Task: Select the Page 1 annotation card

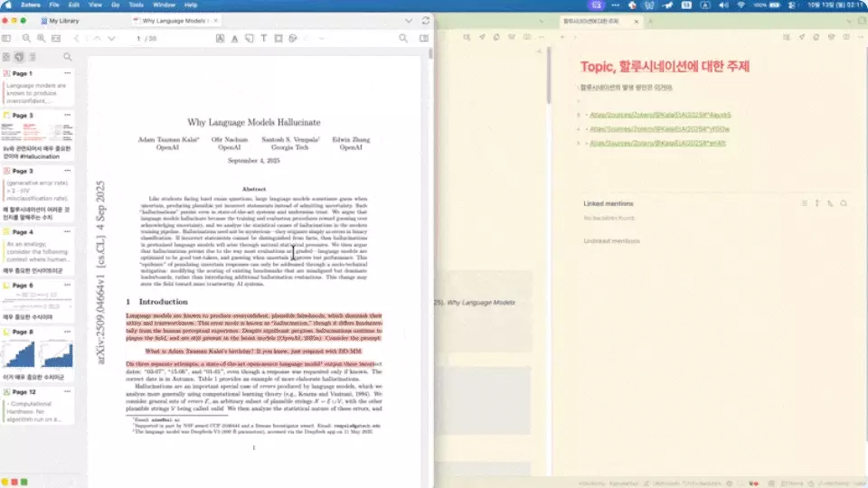Action: pyautogui.click(x=37, y=87)
